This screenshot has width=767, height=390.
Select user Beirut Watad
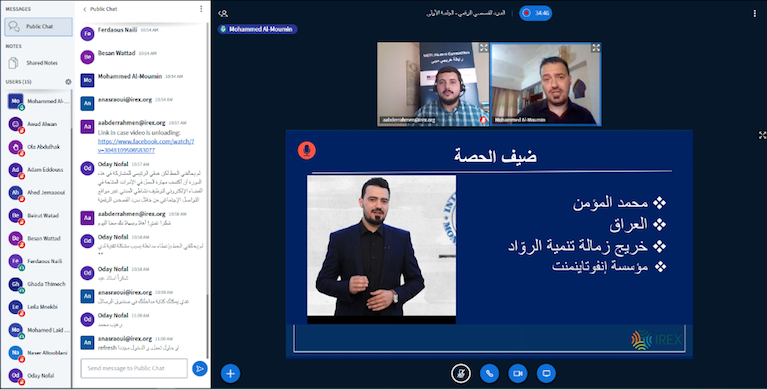(x=39, y=215)
